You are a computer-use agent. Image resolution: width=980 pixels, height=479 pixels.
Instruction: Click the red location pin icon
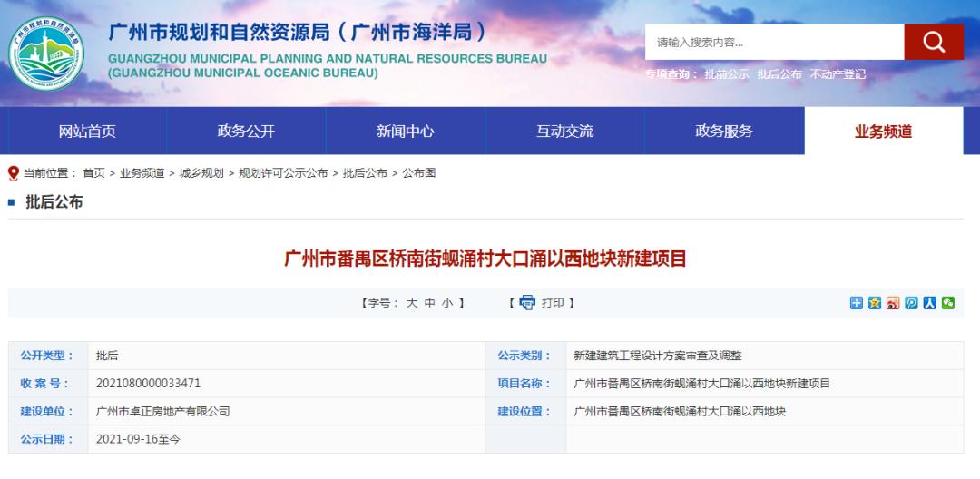[14, 173]
